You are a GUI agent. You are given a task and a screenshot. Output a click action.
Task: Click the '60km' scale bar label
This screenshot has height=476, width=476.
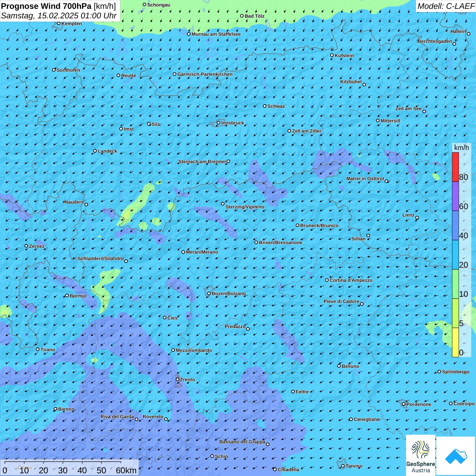[126, 471]
